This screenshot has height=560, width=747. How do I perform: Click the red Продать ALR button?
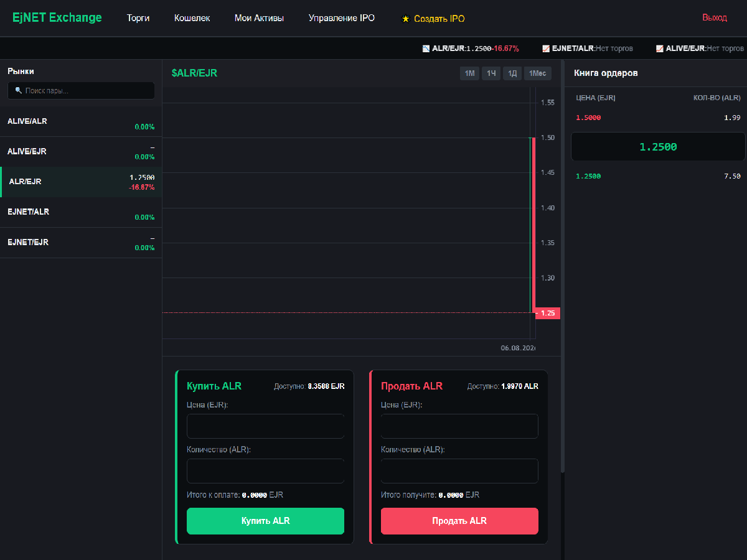pos(459,521)
